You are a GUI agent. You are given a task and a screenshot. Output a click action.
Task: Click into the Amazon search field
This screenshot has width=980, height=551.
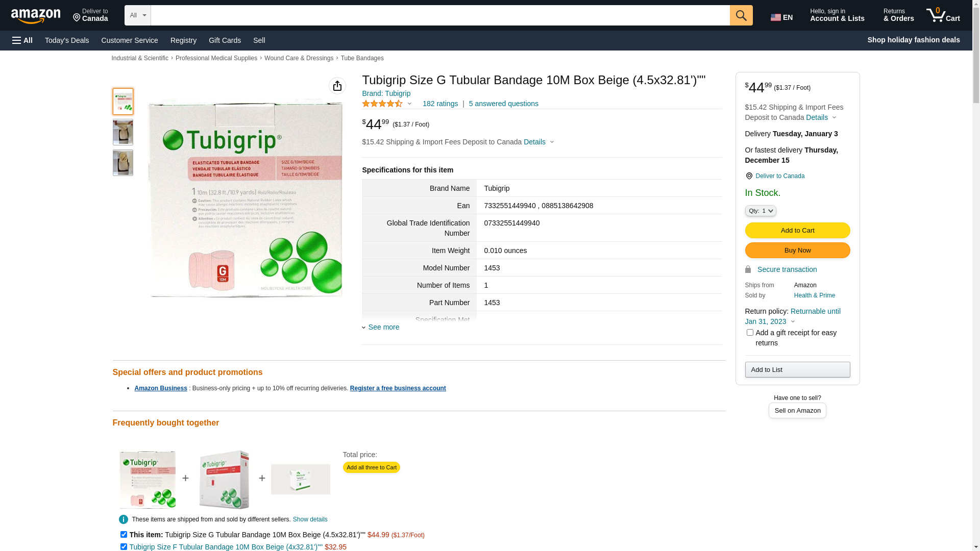point(440,15)
